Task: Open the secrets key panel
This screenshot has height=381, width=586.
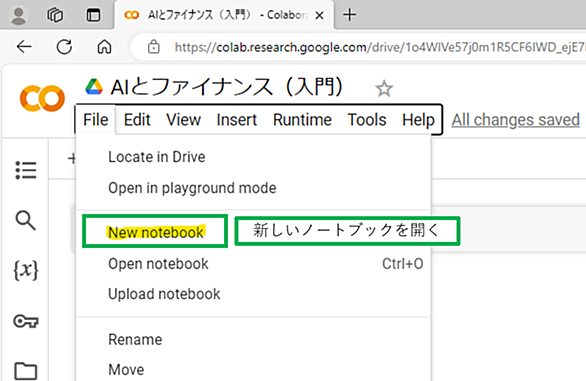Action: point(26,321)
